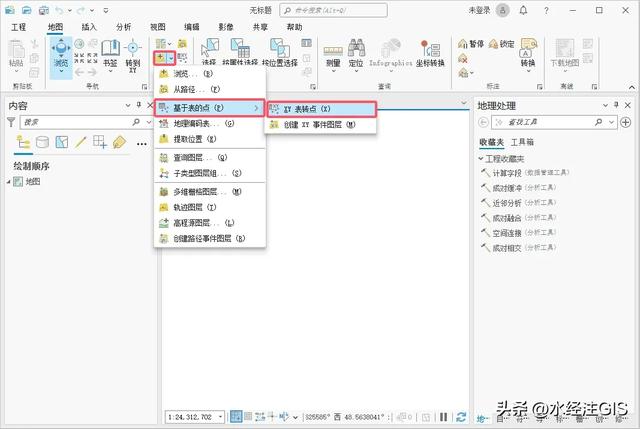Switch to the Insert (插入) tab
The height and width of the screenshot is (429, 640).
pyautogui.click(x=89, y=27)
